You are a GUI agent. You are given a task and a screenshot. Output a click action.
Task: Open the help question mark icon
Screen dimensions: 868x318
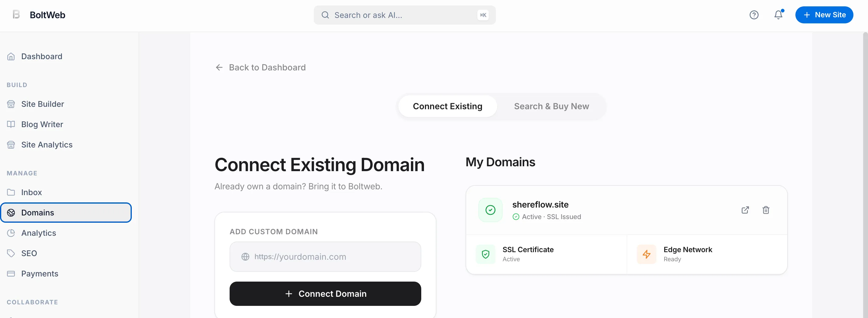754,15
